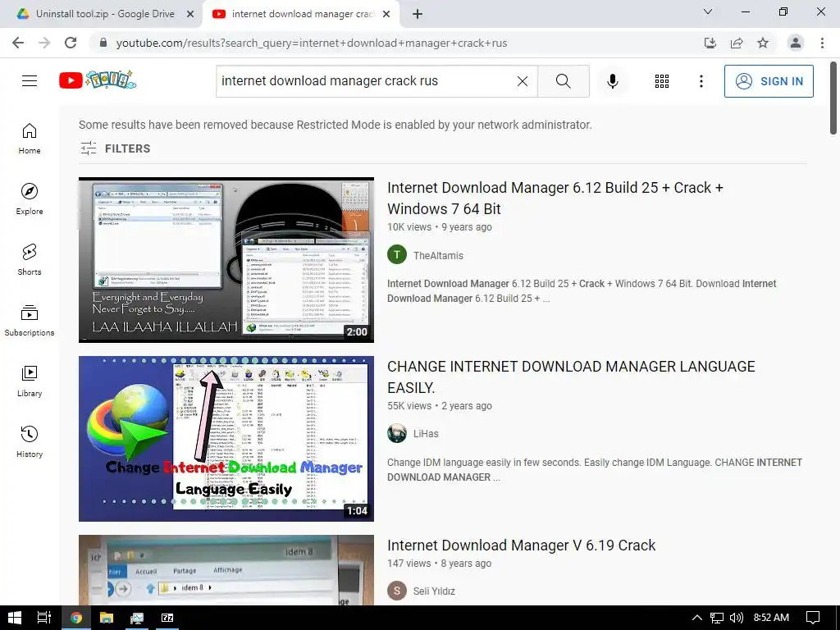This screenshot has height=630, width=840.
Task: Click the install app icon in address bar
Action: [710, 43]
